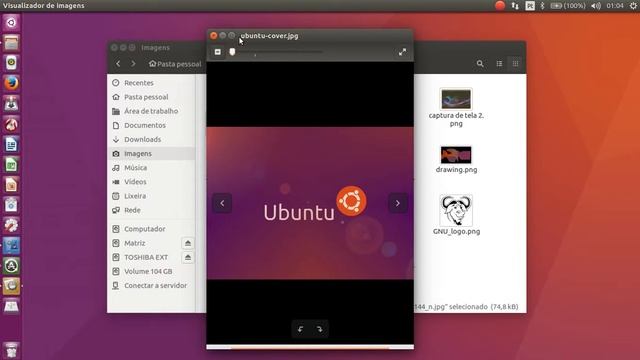Open Ubuntu Dash from launcher
The image size is (640, 360).
click(x=11, y=22)
